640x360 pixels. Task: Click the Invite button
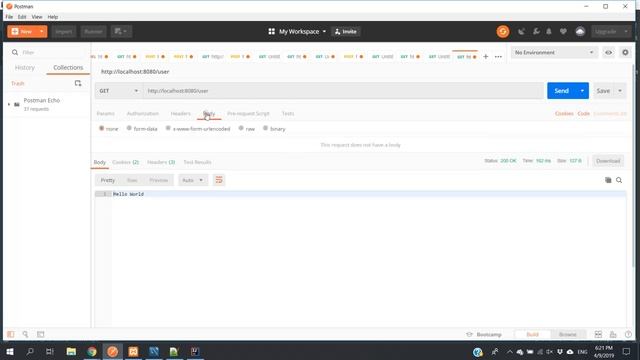point(346,31)
